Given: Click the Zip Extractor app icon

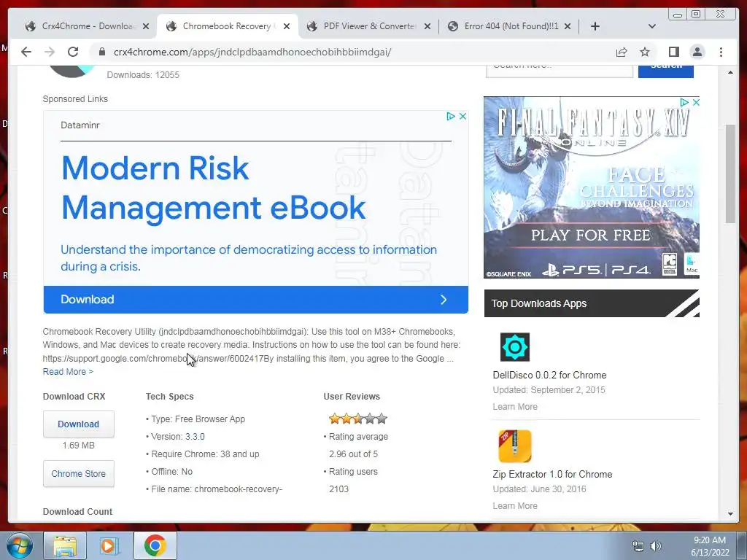Looking at the screenshot, I should (514, 446).
